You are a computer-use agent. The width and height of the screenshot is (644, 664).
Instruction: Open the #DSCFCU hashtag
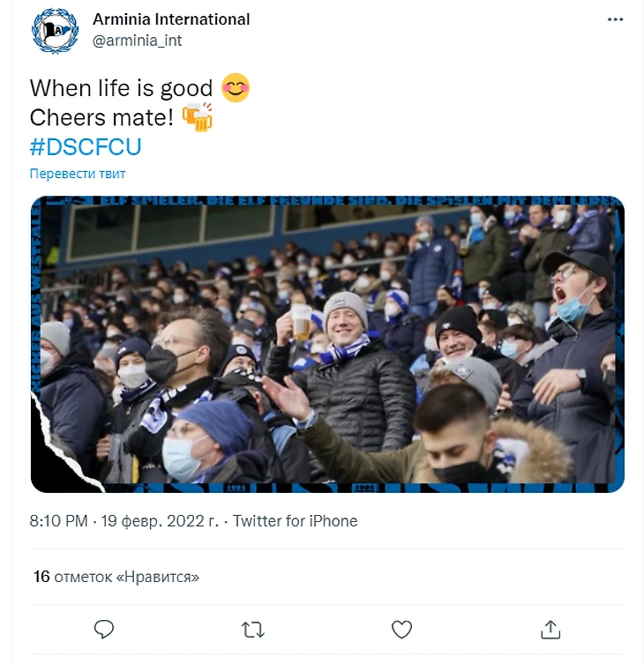point(86,145)
